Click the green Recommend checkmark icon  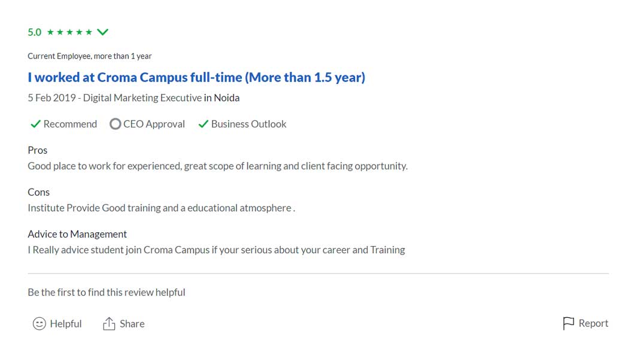click(35, 124)
